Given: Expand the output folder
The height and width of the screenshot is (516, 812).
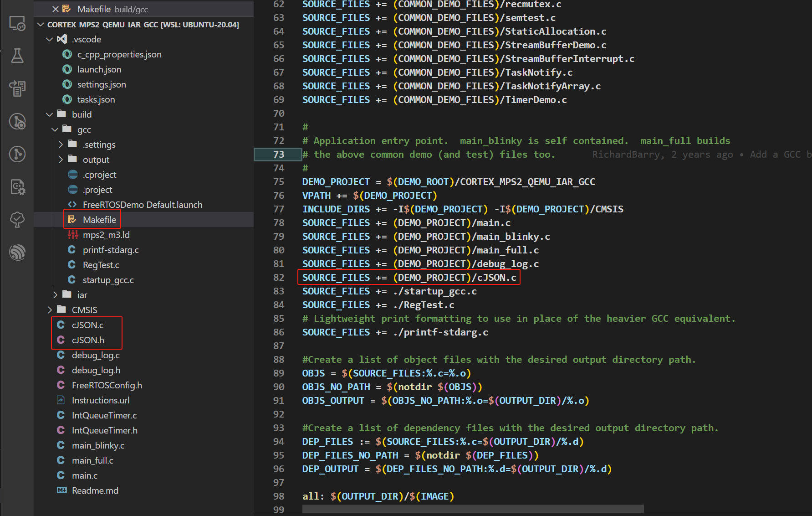Looking at the screenshot, I should (61, 160).
